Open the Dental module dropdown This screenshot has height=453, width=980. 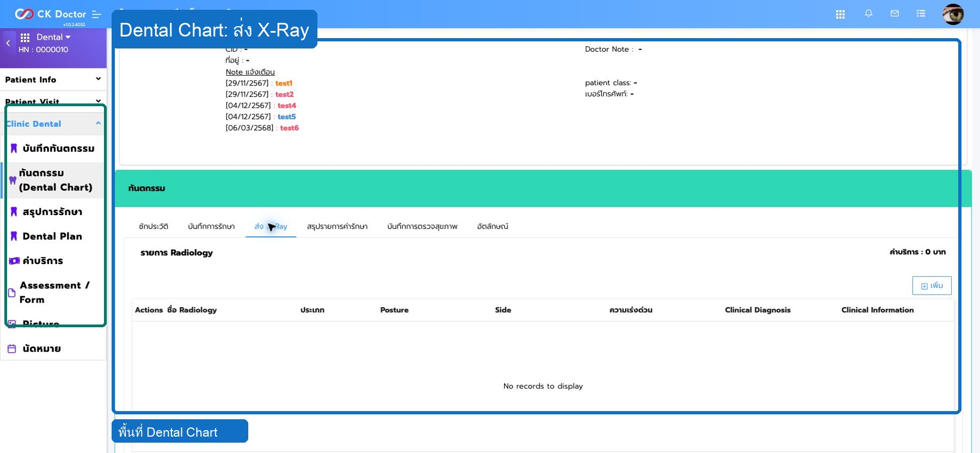tap(53, 37)
